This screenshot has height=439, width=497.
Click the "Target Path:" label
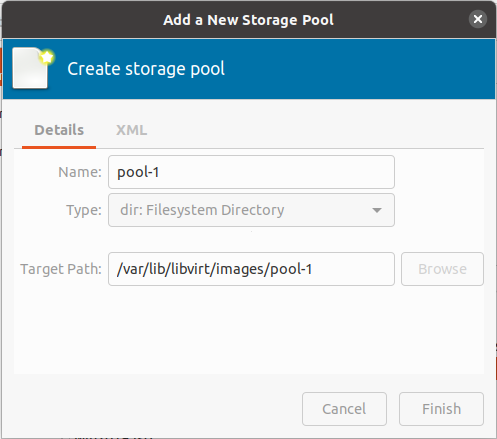pos(61,269)
